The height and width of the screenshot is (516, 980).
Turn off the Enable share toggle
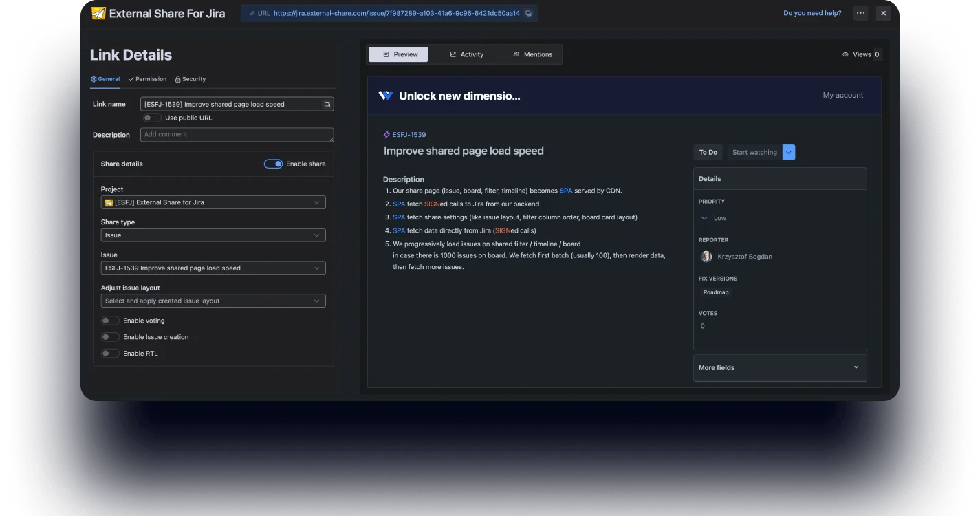coord(274,164)
